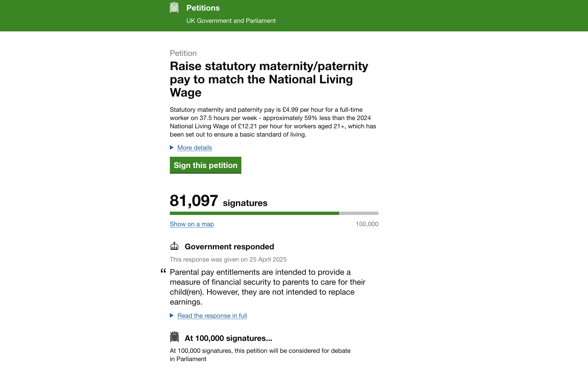Click the Parliament portcullis logo in header
588x371 pixels.
tap(174, 7)
